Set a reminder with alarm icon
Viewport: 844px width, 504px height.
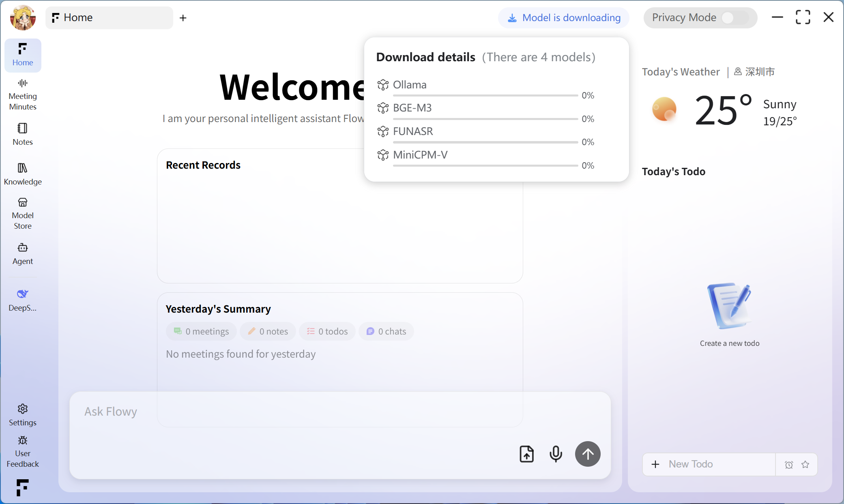(x=788, y=465)
